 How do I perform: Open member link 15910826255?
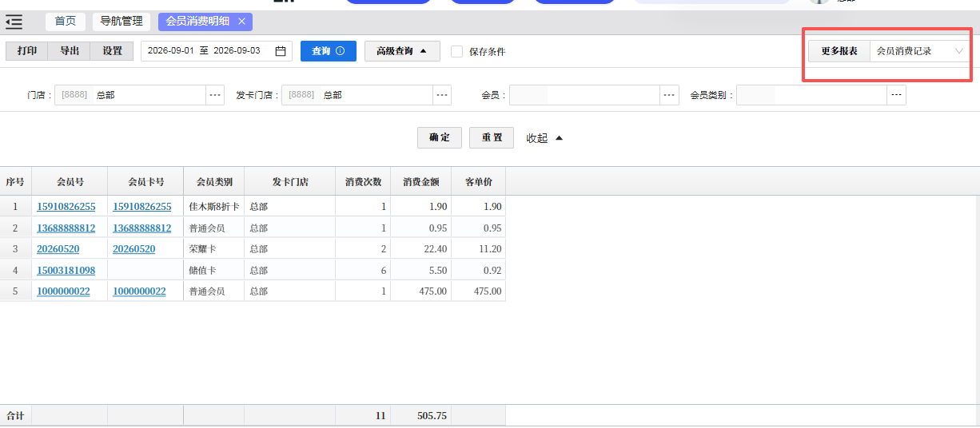(66, 207)
